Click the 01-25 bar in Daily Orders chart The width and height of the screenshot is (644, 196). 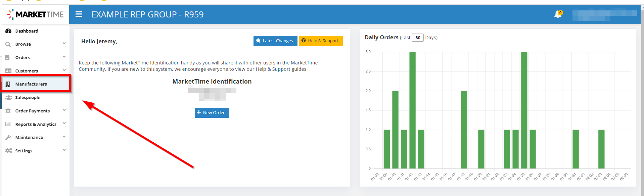click(x=524, y=110)
